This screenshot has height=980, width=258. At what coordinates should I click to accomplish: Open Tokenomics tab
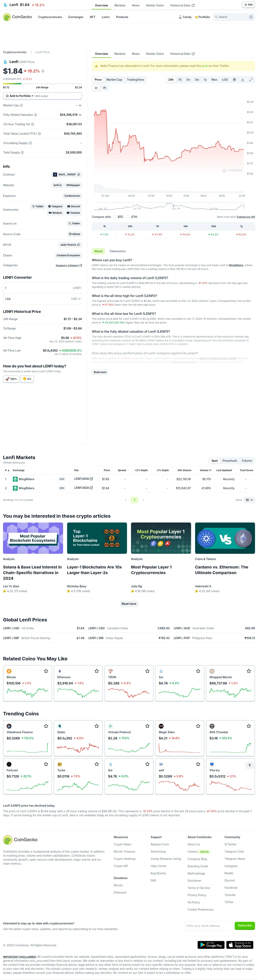pos(117,251)
